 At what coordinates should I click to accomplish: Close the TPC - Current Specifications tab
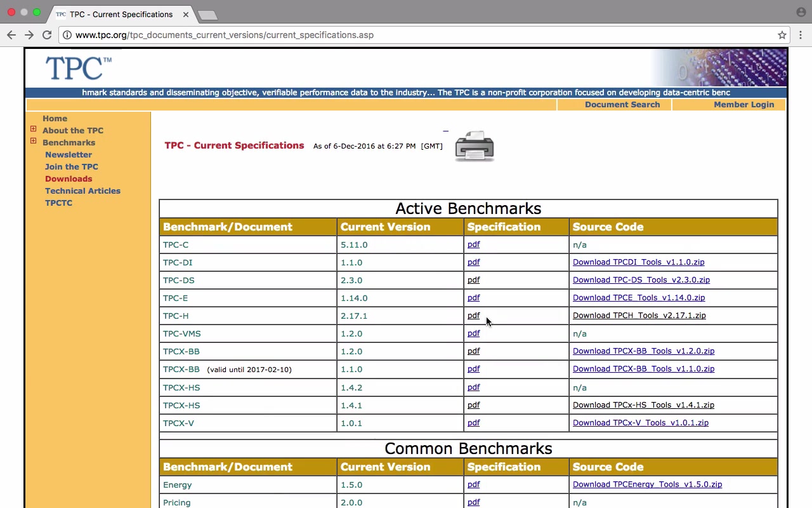(186, 14)
